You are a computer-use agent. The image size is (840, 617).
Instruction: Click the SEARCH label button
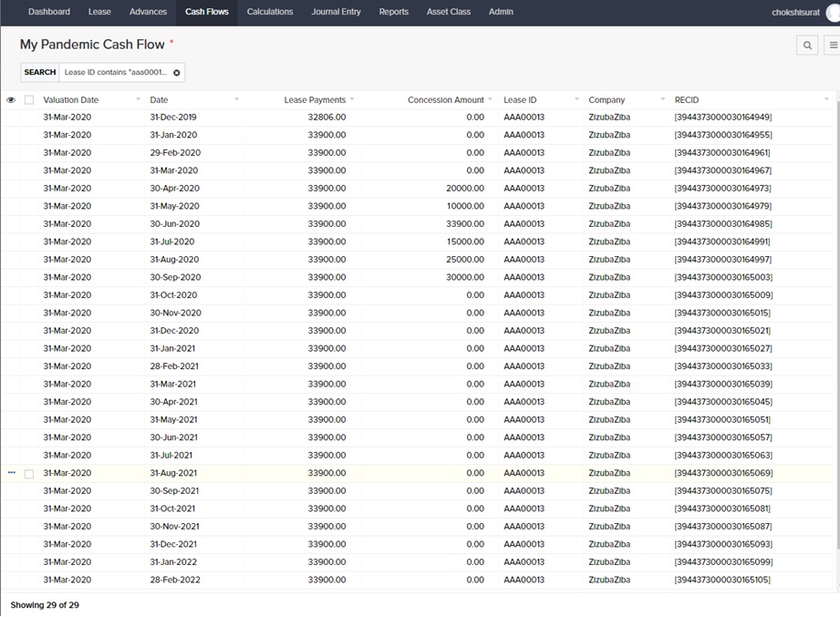tap(40, 73)
